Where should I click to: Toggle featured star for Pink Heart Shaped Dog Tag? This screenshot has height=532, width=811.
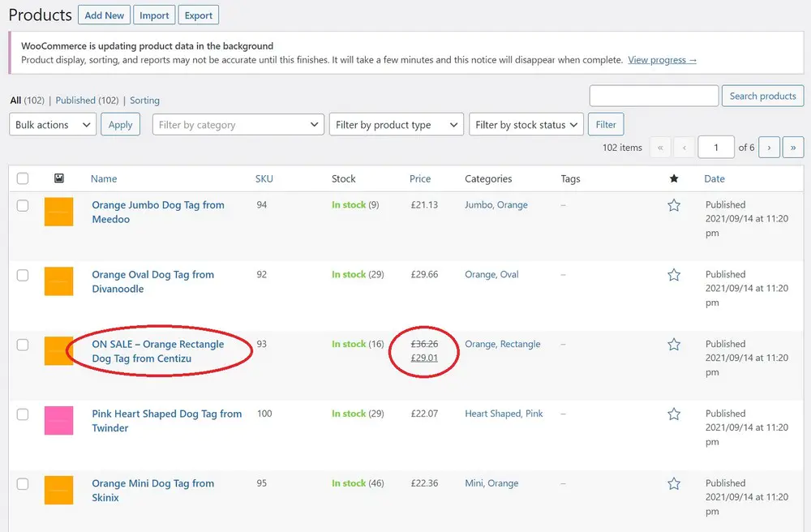coord(673,414)
